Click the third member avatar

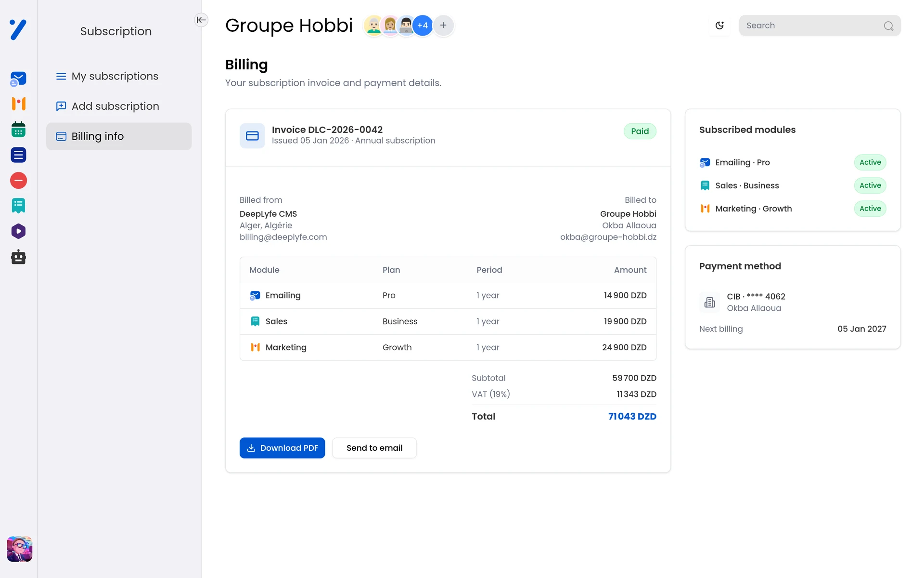[x=406, y=26]
